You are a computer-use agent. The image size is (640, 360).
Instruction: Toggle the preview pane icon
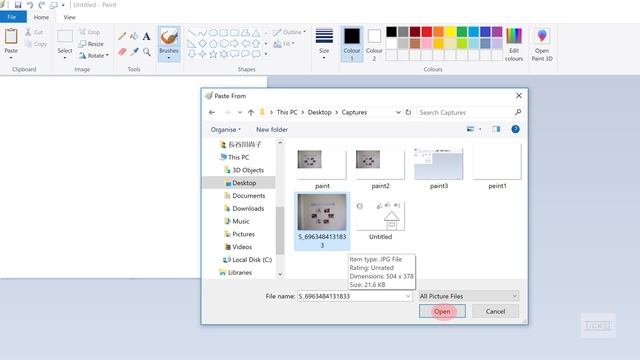pyautogui.click(x=496, y=129)
